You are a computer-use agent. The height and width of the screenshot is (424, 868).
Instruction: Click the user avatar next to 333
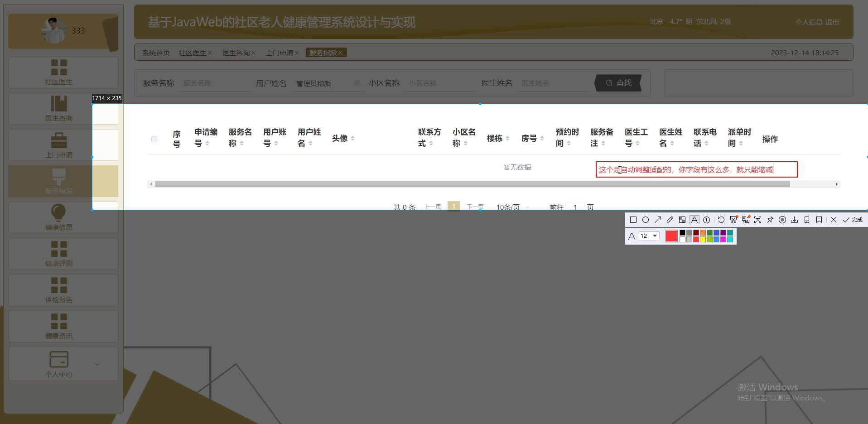pos(54,31)
